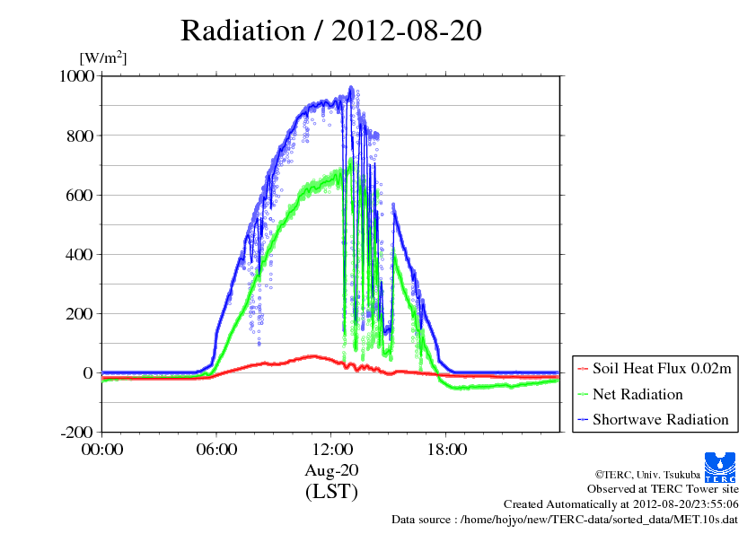Click the x-axis label '18:00'
This screenshot has width=756, height=534.
coord(447,450)
